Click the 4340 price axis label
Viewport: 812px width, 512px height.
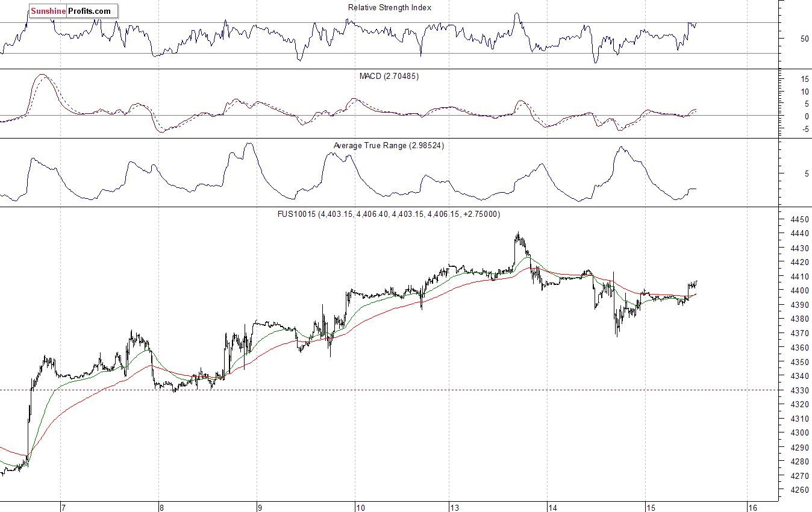801,376
